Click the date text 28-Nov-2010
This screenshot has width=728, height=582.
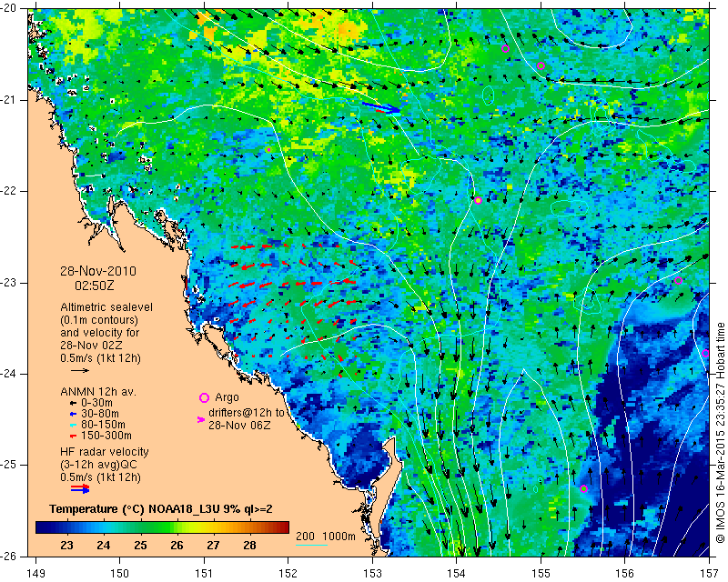click(98, 271)
